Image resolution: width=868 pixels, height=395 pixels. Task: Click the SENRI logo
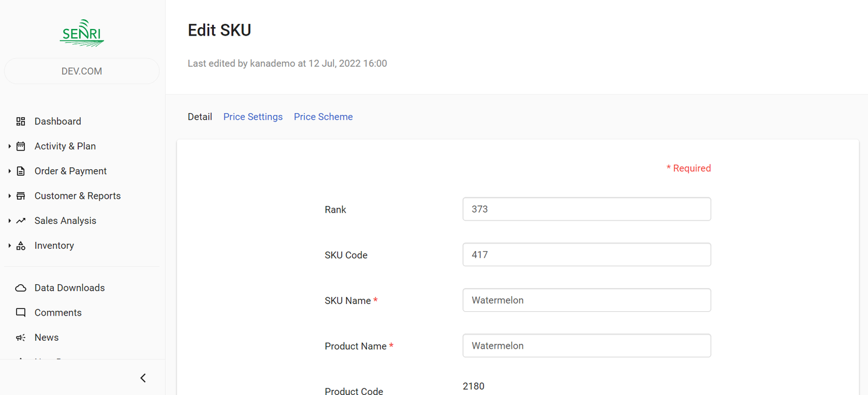(82, 33)
